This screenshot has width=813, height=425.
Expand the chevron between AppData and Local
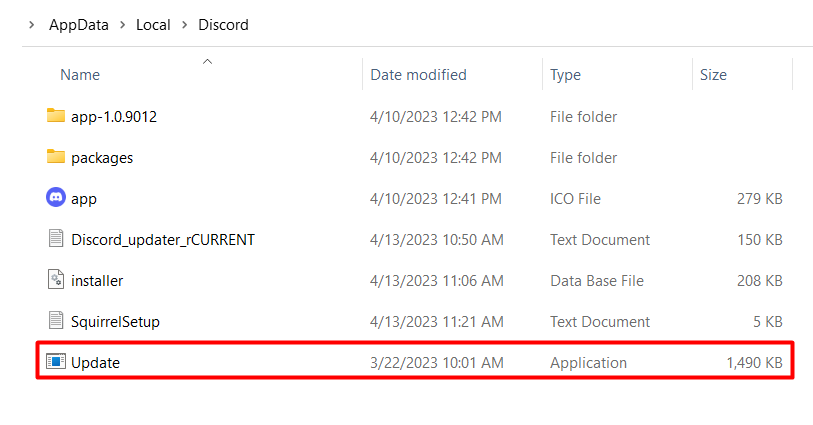[x=122, y=24]
